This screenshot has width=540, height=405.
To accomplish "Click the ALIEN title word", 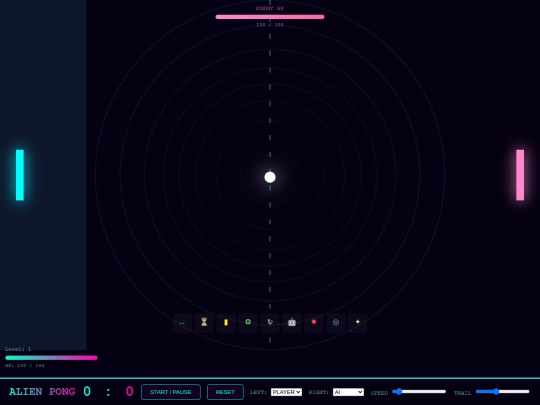I will [25, 392].
